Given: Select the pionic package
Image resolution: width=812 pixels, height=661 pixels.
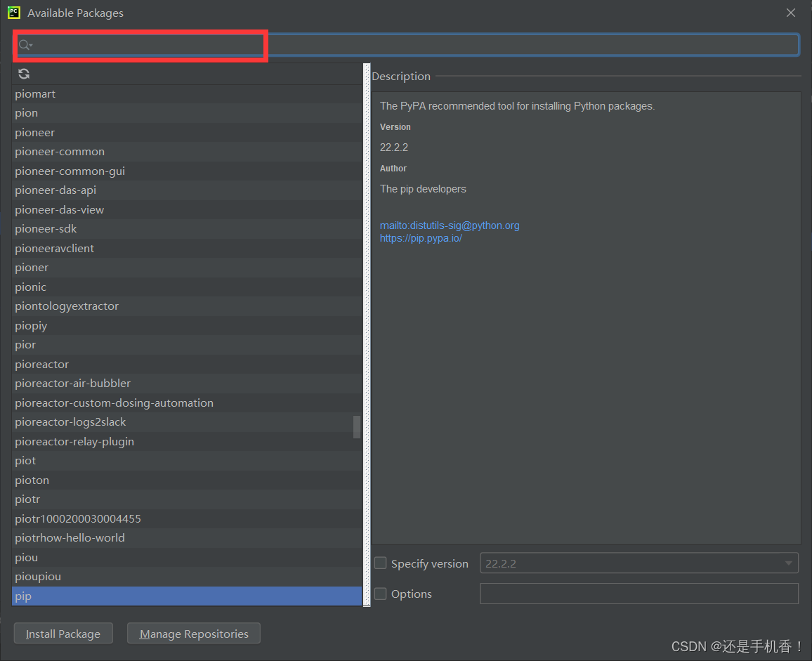Looking at the screenshot, I should tap(187, 287).
